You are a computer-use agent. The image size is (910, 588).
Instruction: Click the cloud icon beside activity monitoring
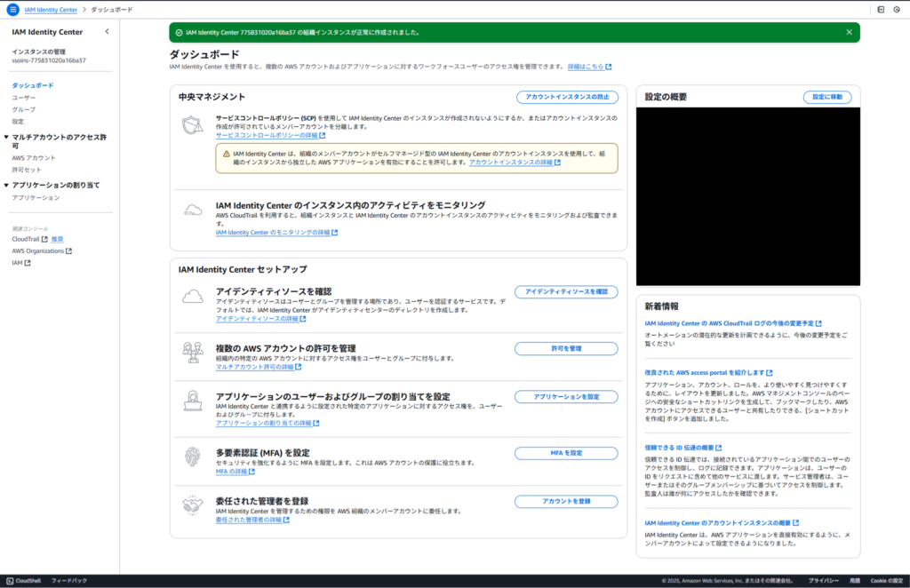click(x=193, y=211)
